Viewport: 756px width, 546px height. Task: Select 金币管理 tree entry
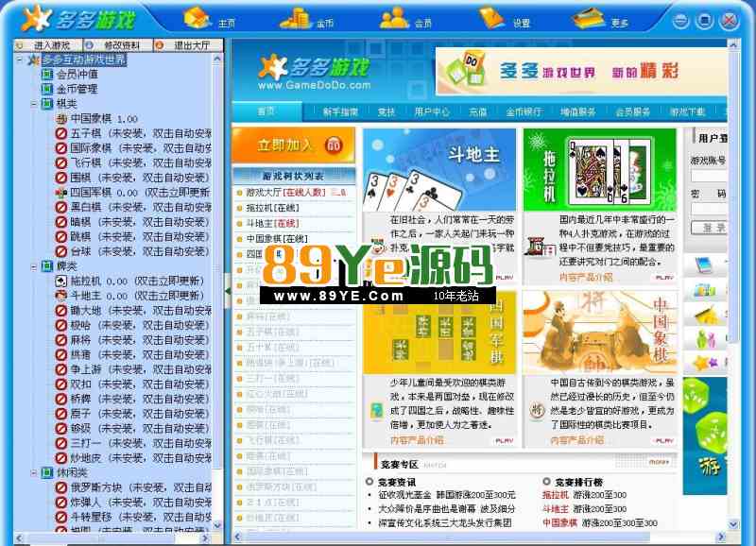(x=77, y=89)
